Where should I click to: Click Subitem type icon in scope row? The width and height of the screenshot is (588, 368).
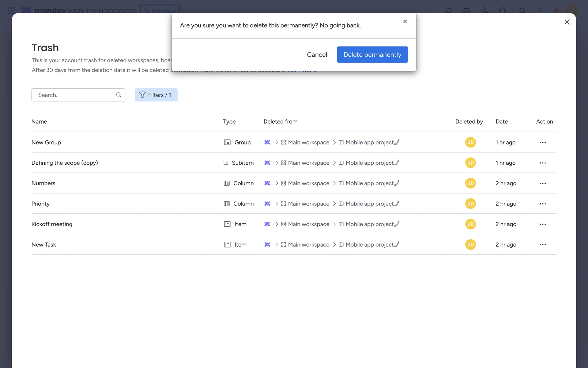pyautogui.click(x=226, y=163)
